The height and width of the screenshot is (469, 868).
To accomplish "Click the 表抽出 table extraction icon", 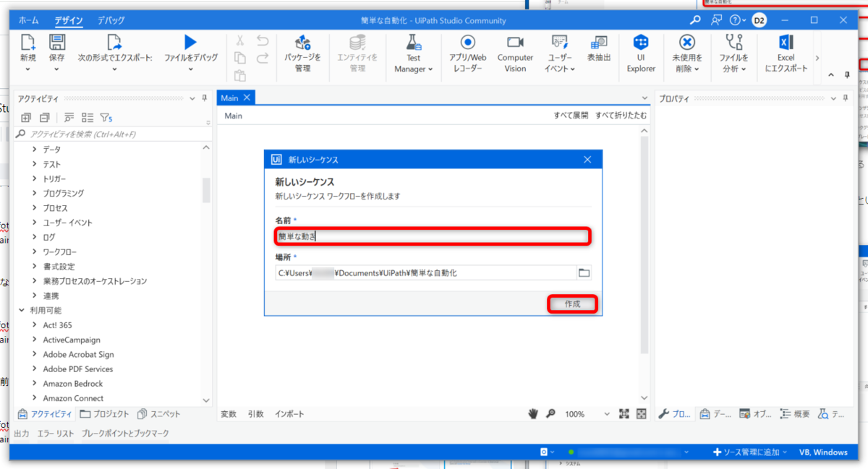I will pyautogui.click(x=599, y=42).
